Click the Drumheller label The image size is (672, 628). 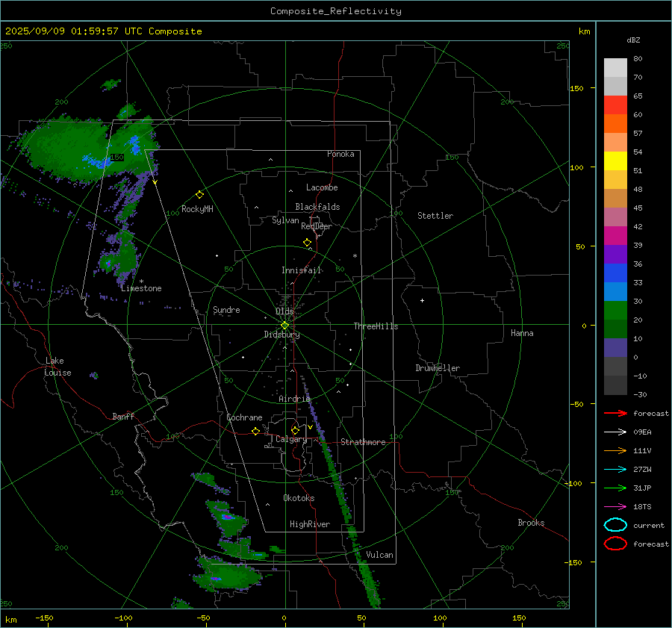pos(438,368)
